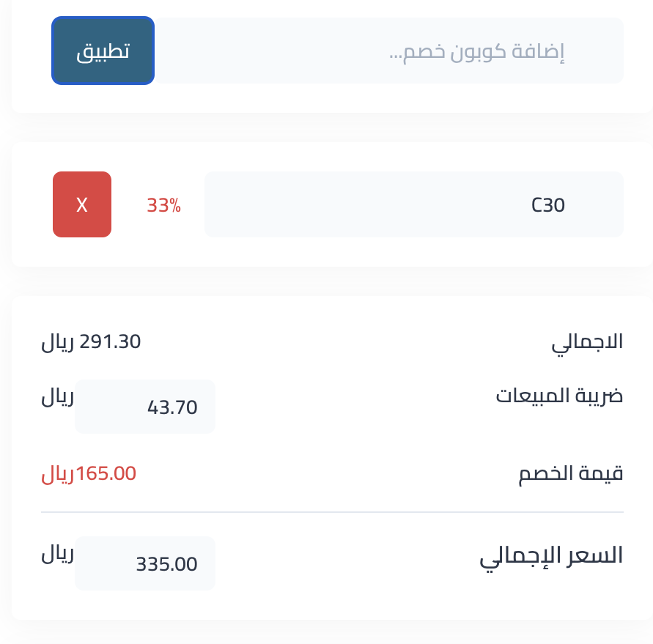Select the الاجمالي subtotal label
Screen dimensions: 653x644
[587, 343]
